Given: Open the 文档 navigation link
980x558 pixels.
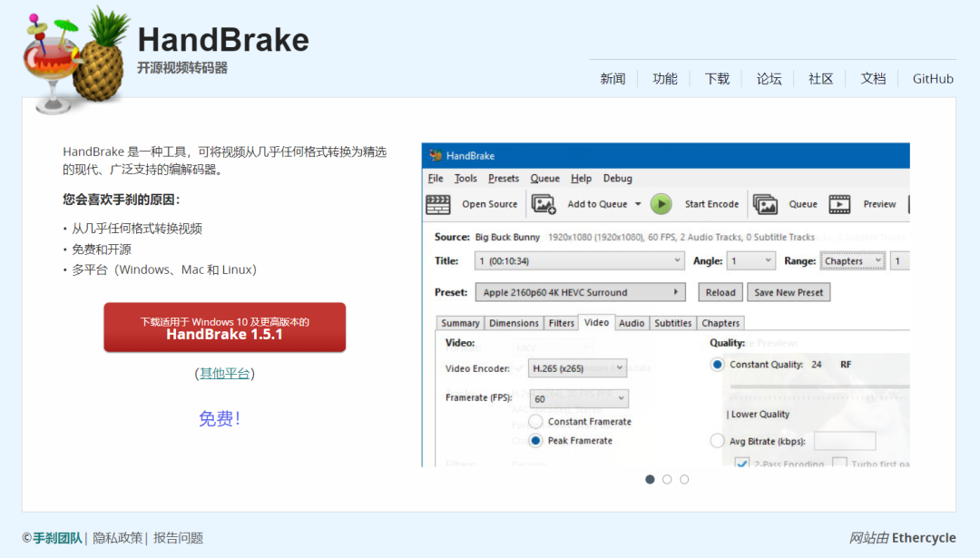Looking at the screenshot, I should [873, 79].
